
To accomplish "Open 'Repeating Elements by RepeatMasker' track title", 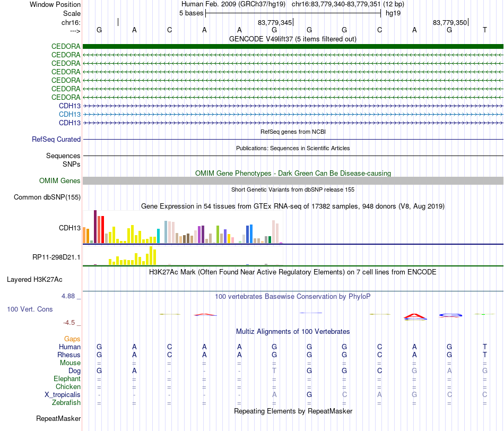I will click(293, 411).
